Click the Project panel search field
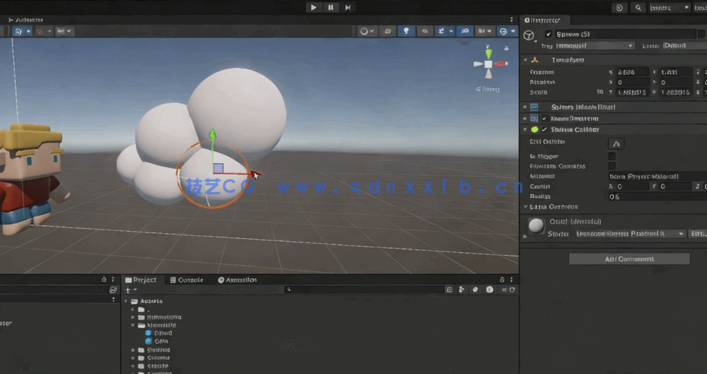The height and width of the screenshot is (374, 707). click(364, 290)
